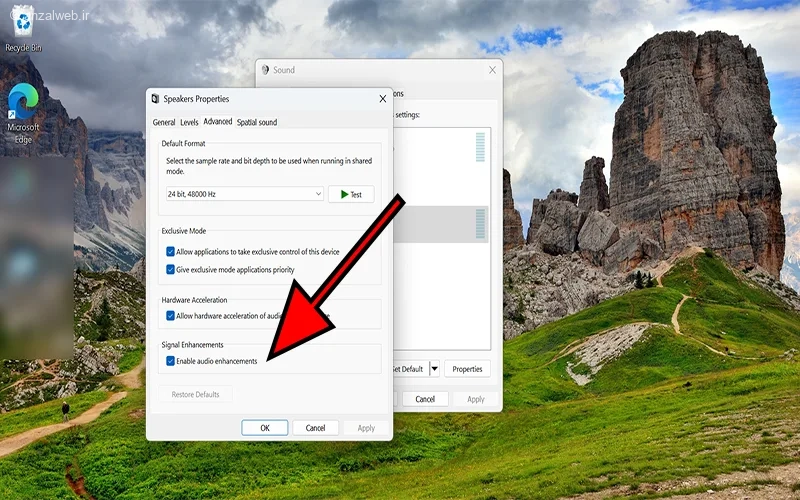Click Cancel in Speakers Properties dialog
Viewport: 800px width, 500px height.
[x=315, y=428]
